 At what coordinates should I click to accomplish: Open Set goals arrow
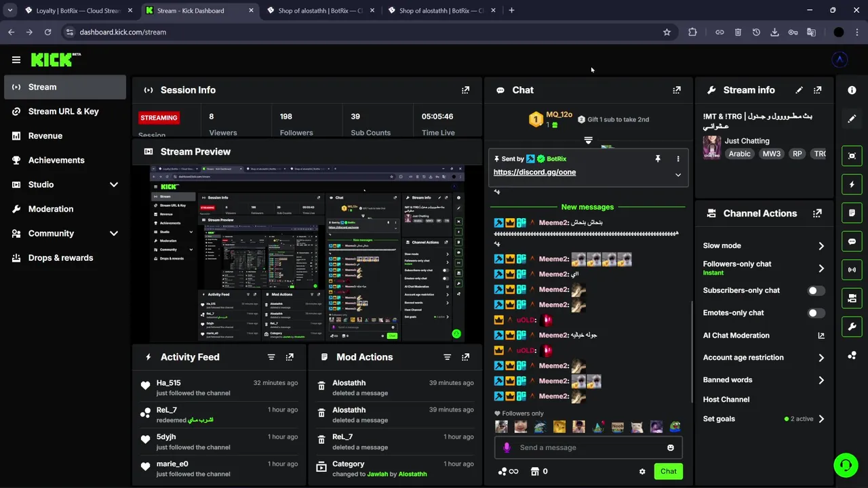pyautogui.click(x=821, y=419)
